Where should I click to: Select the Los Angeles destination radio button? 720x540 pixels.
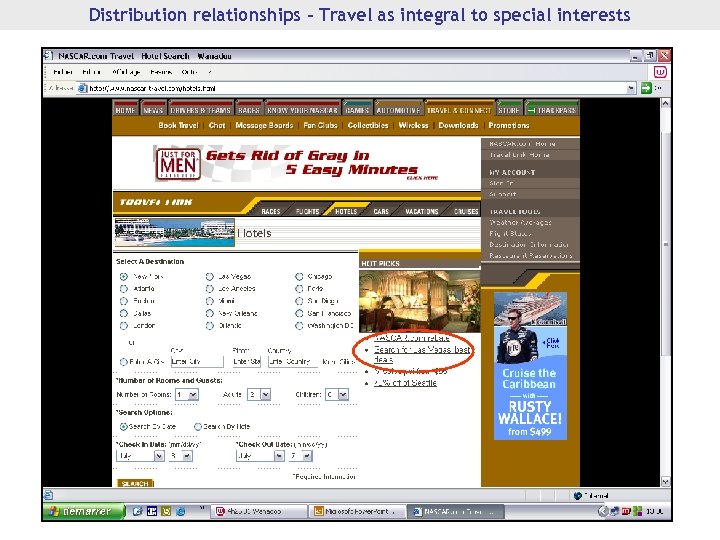click(210, 289)
